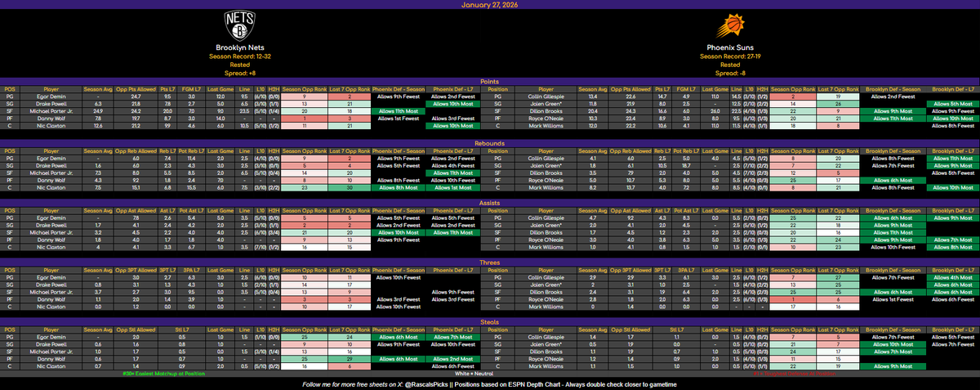980x390 pixels.
Task: Select Michael Porter Jr. Points line 23.5
Action: click(243, 110)
